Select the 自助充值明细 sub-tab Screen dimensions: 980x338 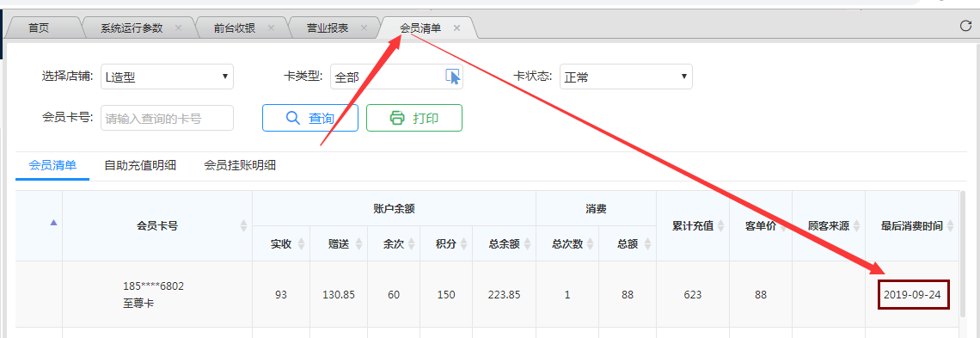click(140, 166)
